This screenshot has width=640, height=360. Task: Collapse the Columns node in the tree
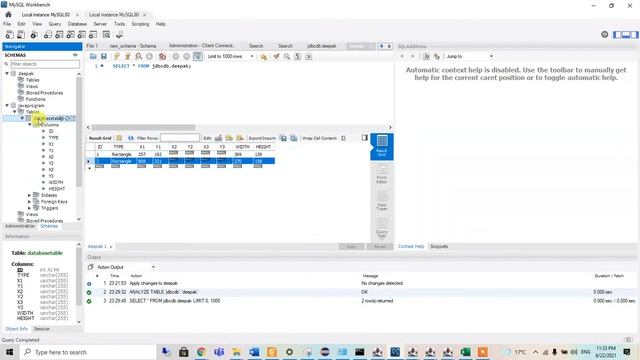(x=30, y=124)
